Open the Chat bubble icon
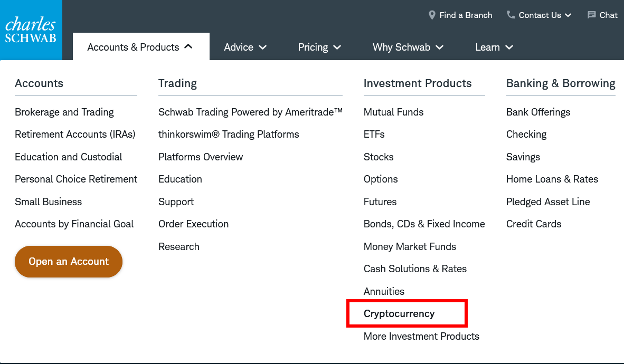Image resolution: width=624 pixels, height=364 pixels. (592, 15)
